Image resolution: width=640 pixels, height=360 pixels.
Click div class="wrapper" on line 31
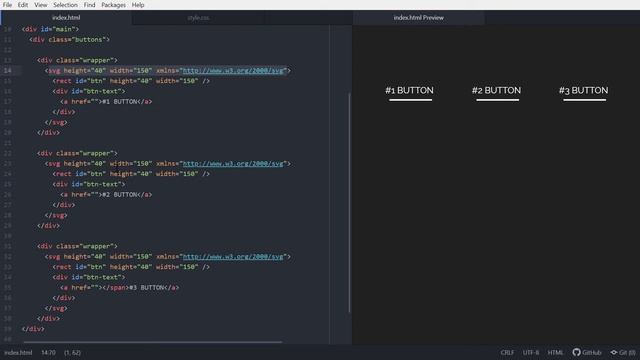pos(77,246)
